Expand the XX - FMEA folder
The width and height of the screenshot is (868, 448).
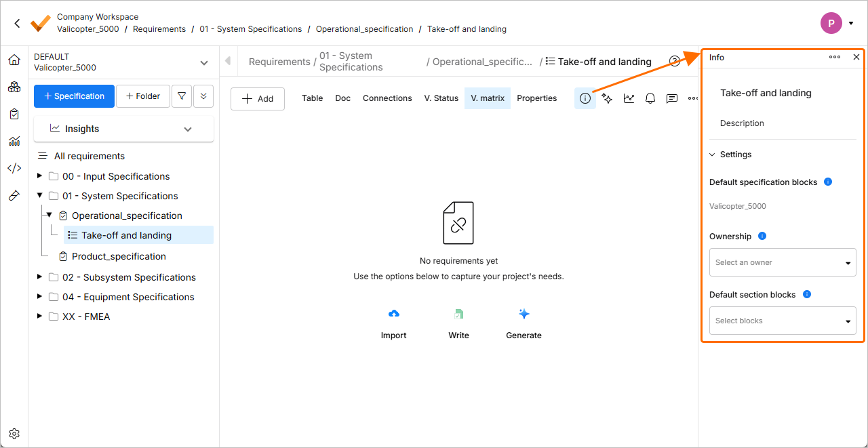[x=40, y=316]
